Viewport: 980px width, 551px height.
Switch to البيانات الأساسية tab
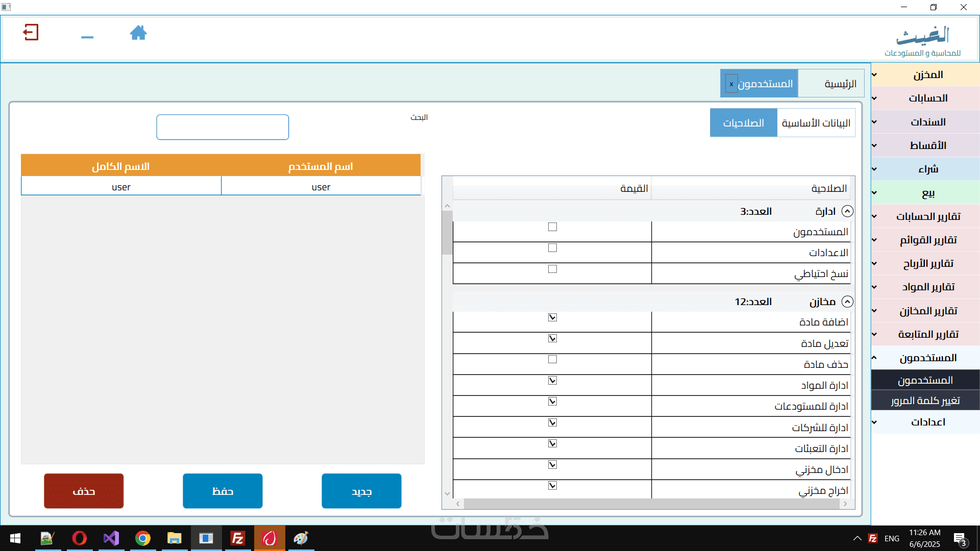[816, 123]
